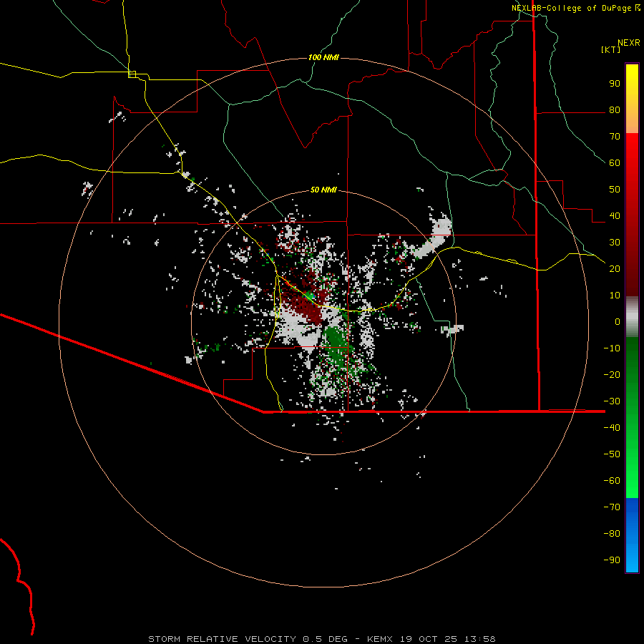This screenshot has height=644, width=644.
Task: Click the -20 value on the velocity scale
Action: [612, 374]
